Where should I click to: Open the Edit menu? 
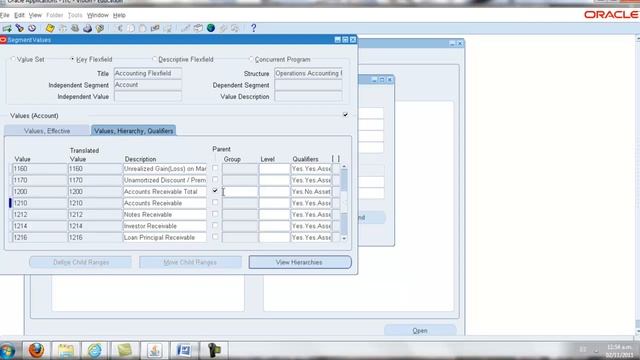(19, 15)
